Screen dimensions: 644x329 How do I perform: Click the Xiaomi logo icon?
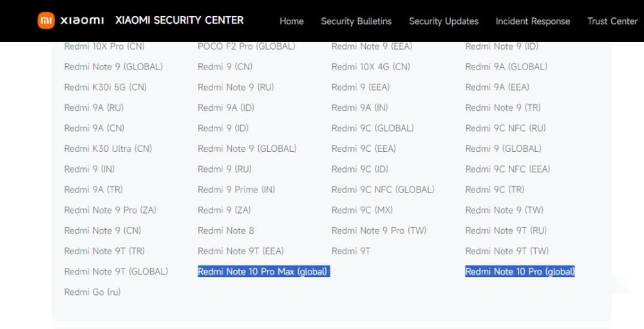(x=45, y=21)
